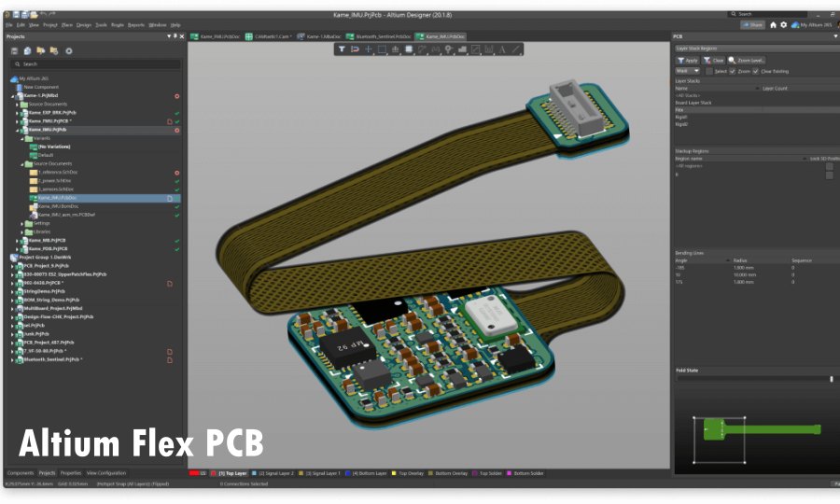Switch to the Kame-1.MbaDoc document tab
This screenshot has width=840, height=504.
319,36
